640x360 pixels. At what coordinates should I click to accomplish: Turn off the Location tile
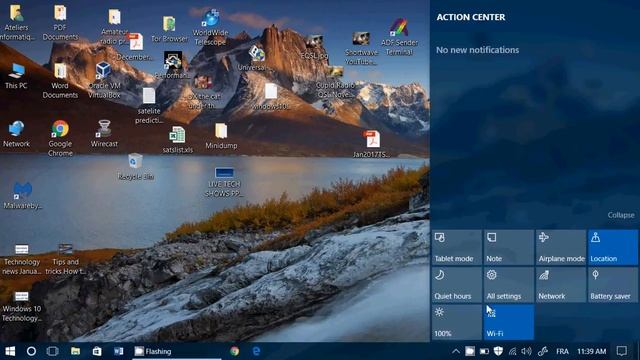pos(613,247)
